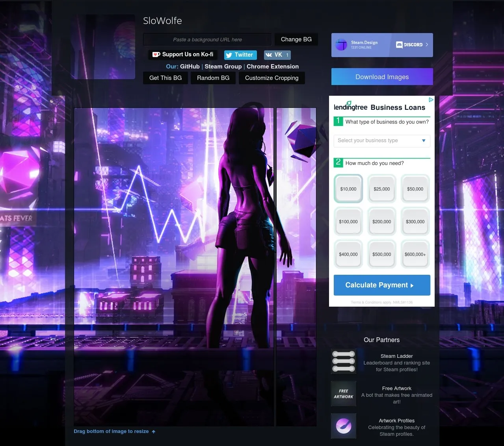
Task: Click the main artwork showcase preview
Action: tap(174, 267)
